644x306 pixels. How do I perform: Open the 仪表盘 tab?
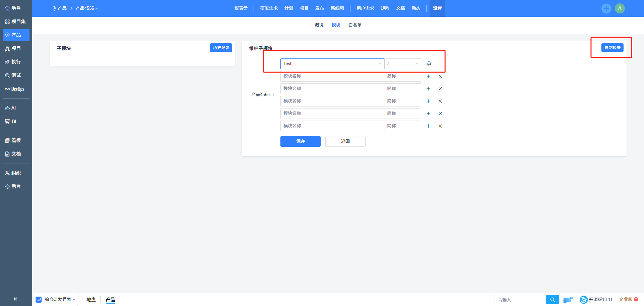click(241, 8)
